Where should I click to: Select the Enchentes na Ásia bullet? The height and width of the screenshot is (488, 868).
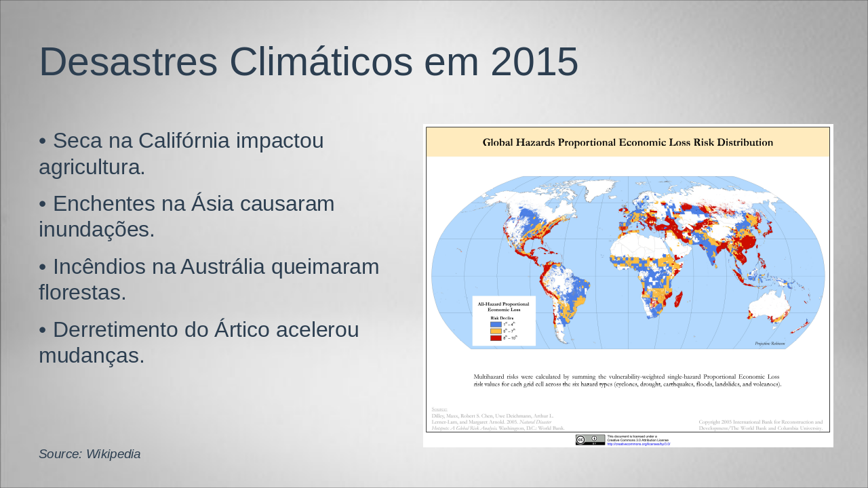[186, 216]
